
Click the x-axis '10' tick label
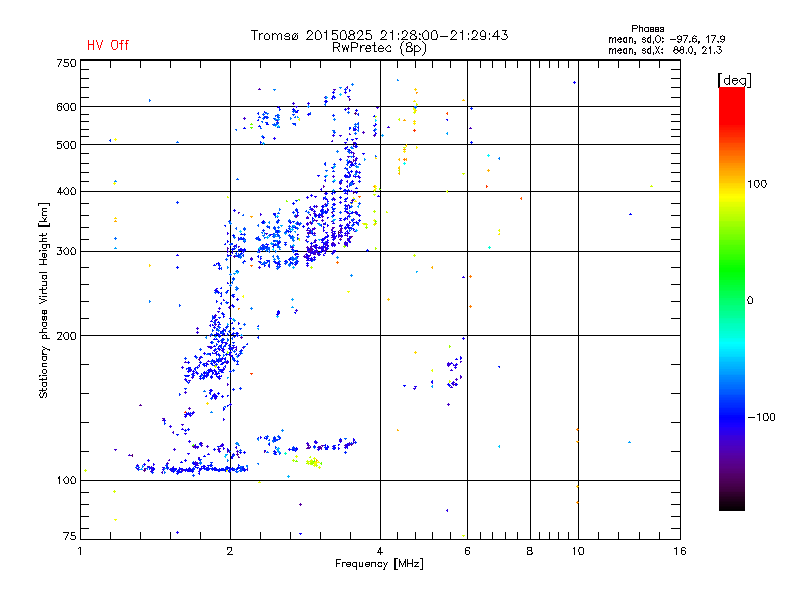(x=578, y=551)
